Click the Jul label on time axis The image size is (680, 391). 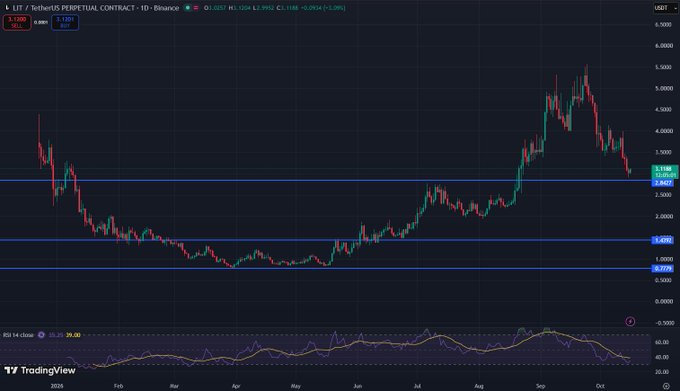click(417, 386)
